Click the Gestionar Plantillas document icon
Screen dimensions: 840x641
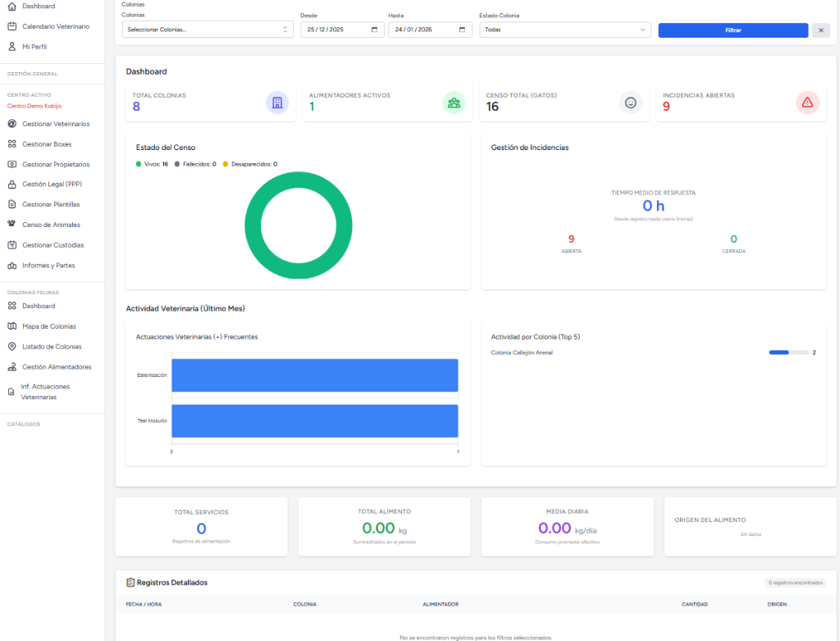(x=11, y=204)
